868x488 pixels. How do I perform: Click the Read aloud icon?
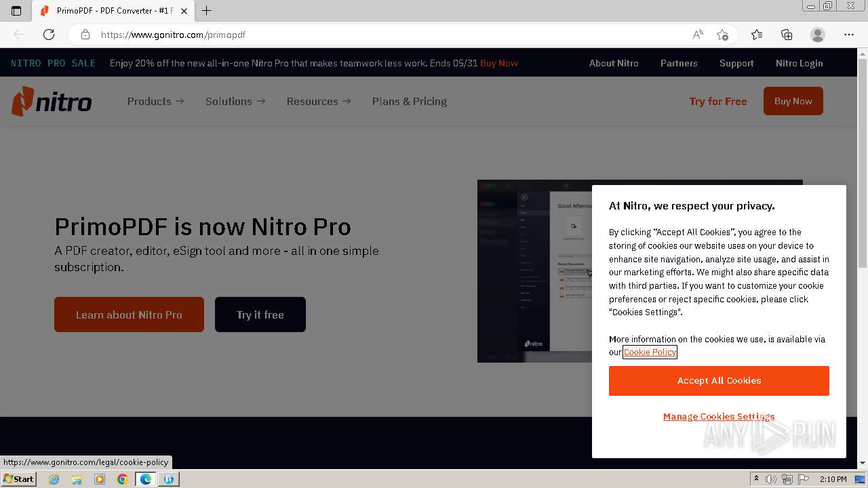coord(698,35)
